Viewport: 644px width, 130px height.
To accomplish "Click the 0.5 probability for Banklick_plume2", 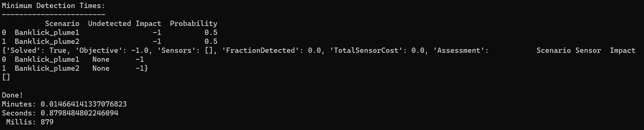I will pyautogui.click(x=211, y=42).
